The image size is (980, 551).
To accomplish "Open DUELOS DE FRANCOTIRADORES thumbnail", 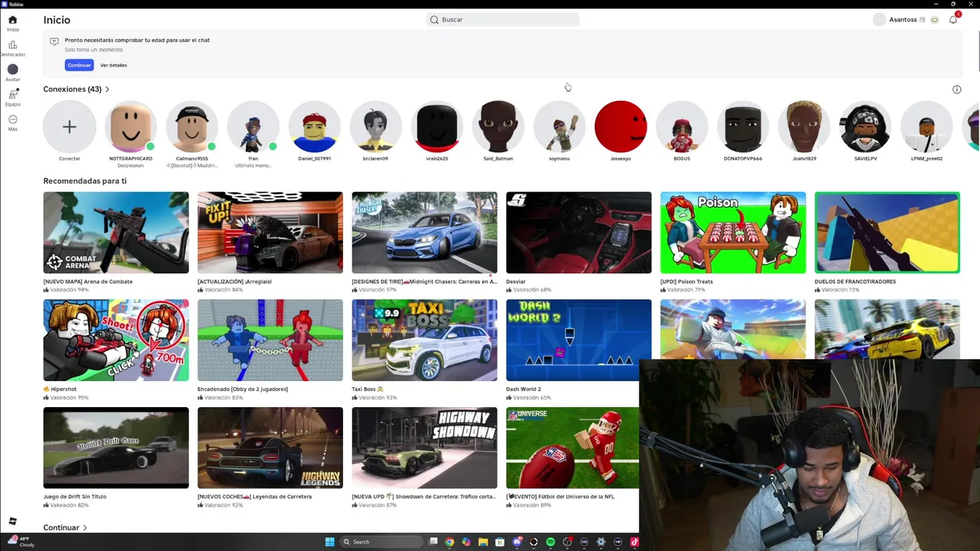I will coord(887,233).
